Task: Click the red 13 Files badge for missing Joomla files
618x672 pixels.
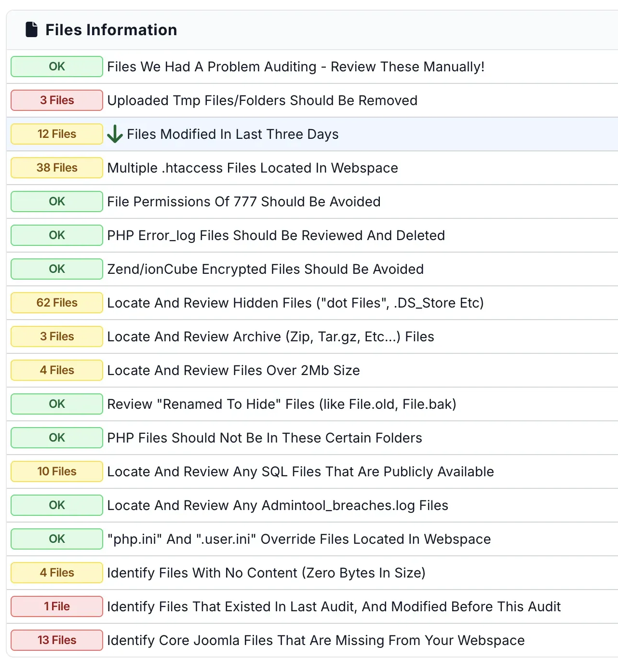Action: (56, 640)
